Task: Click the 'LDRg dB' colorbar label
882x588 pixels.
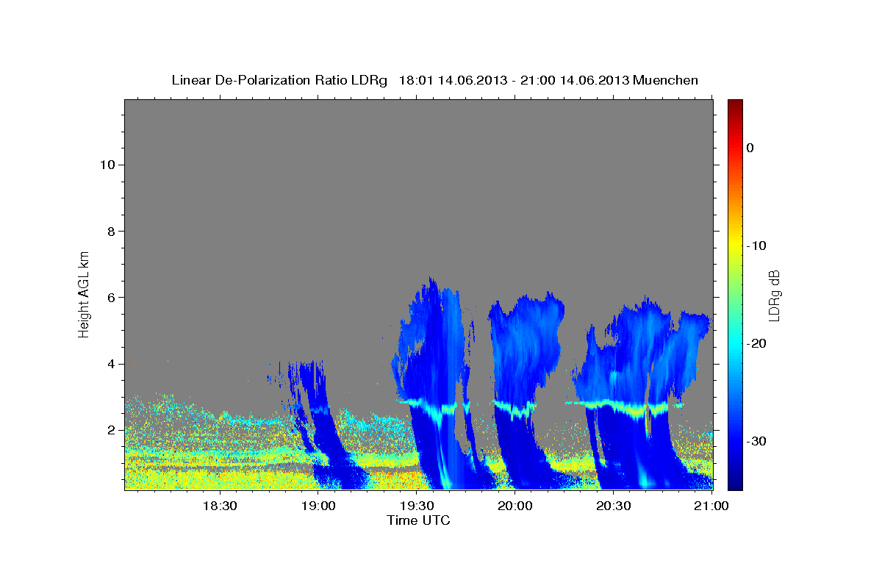Action: 774,295
